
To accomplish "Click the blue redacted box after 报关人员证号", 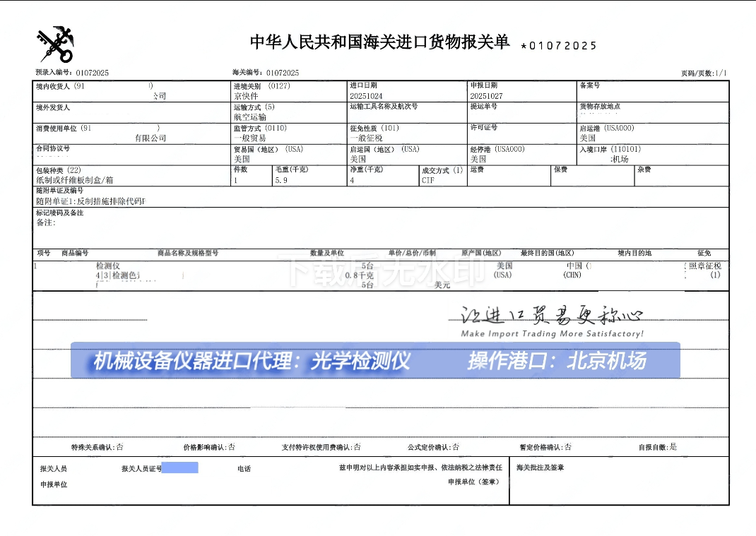I will click(180, 467).
